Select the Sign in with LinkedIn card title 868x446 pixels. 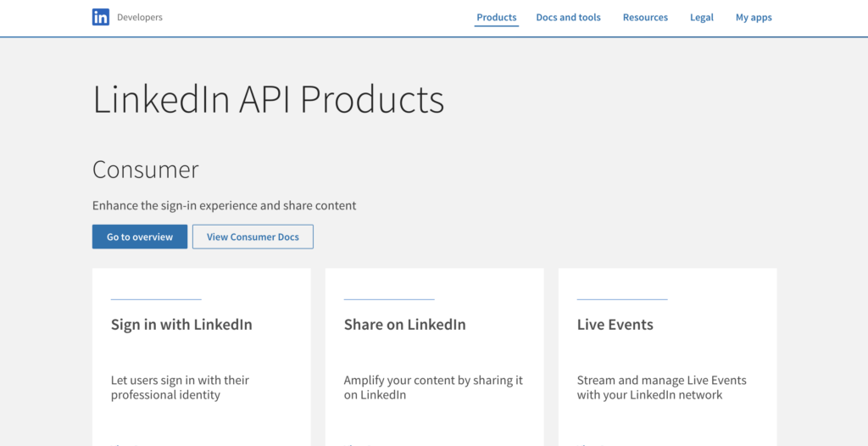(181, 324)
